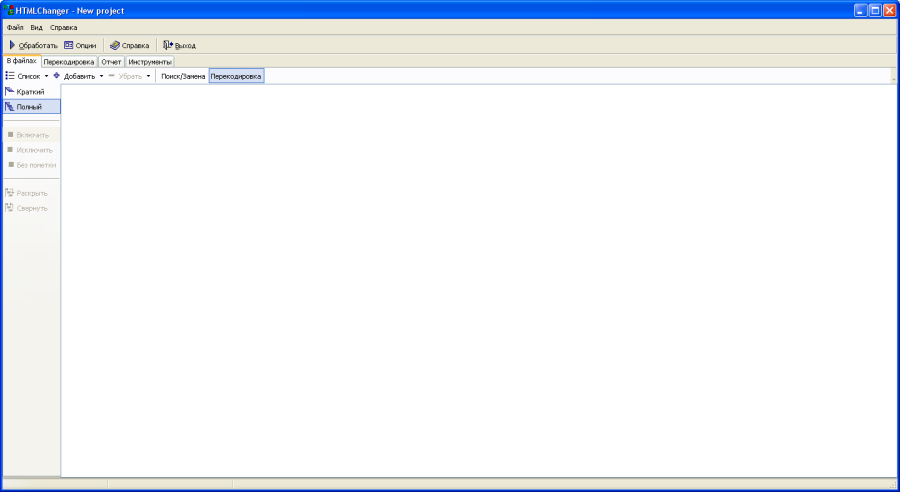Select the Краткий flag icon
900x492 pixels.
point(9,91)
